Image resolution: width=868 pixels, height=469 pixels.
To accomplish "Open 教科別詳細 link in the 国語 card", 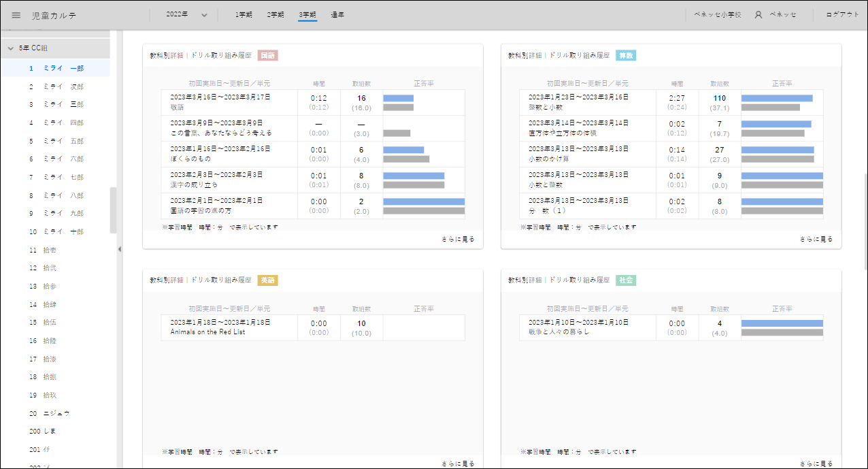I will [167, 55].
